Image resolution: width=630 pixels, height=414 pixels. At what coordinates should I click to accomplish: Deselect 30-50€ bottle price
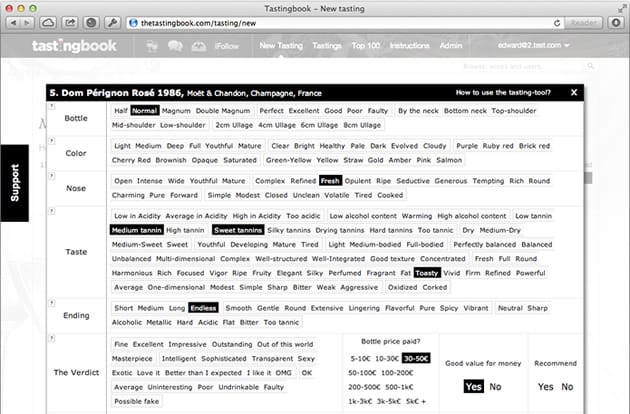pyautogui.click(x=416, y=358)
